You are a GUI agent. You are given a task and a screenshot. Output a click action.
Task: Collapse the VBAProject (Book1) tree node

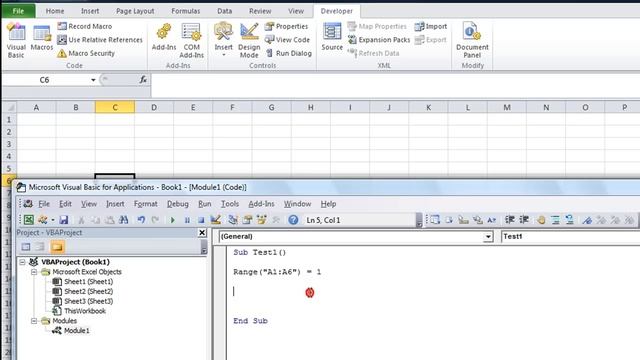tap(22, 262)
